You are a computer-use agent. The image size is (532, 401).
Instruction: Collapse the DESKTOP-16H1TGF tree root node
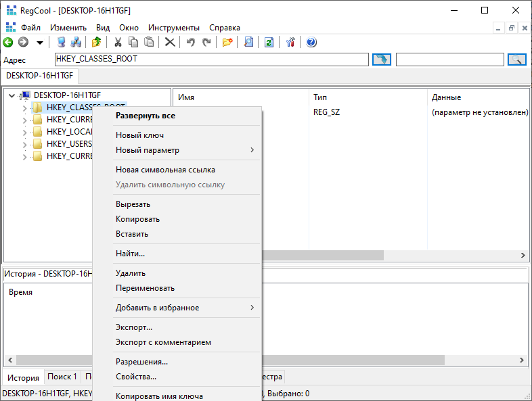click(x=12, y=95)
